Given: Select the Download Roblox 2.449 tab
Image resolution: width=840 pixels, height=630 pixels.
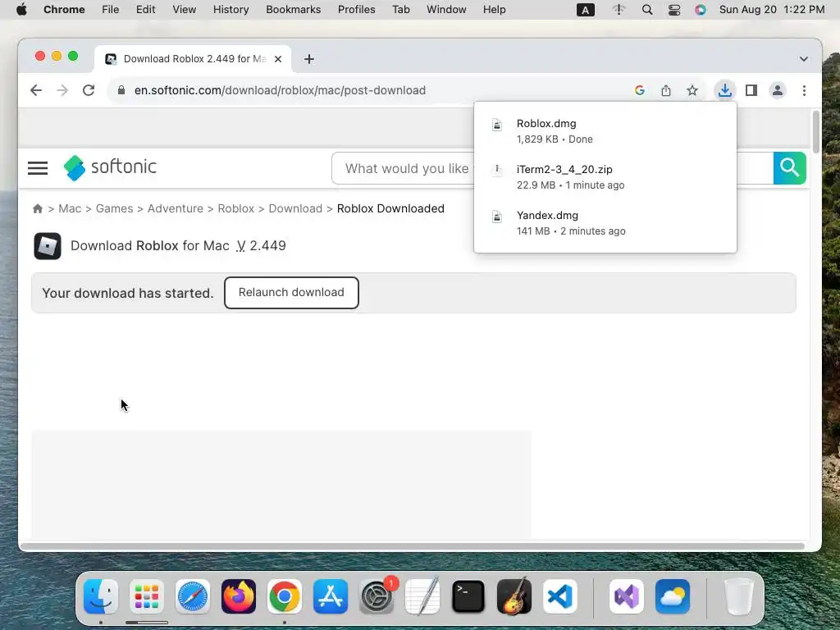Looking at the screenshot, I should tap(193, 59).
